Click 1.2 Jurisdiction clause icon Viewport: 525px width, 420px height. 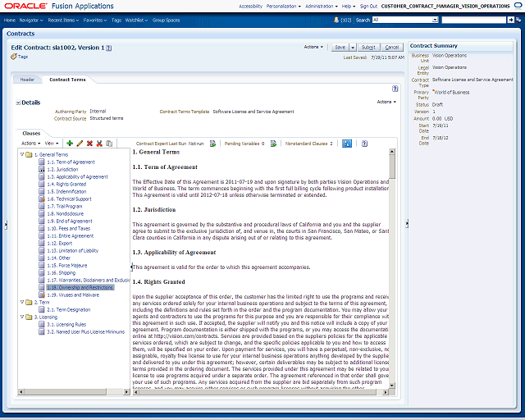[x=42, y=169]
